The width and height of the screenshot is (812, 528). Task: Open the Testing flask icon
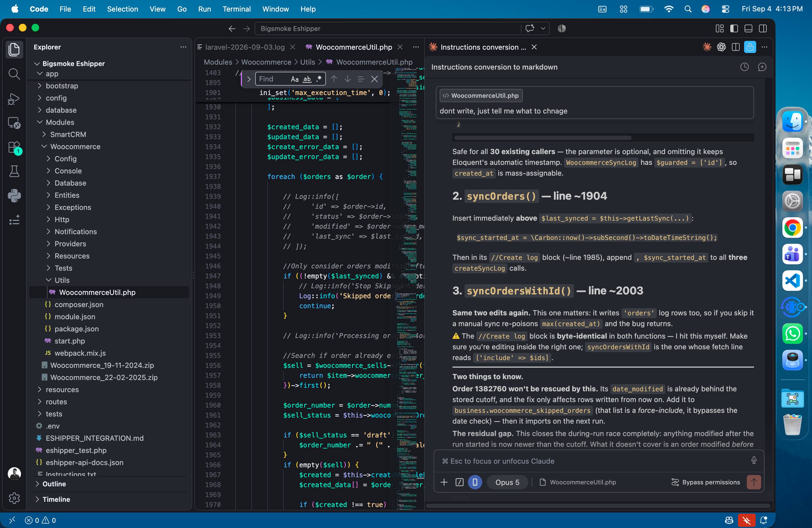pyautogui.click(x=14, y=171)
